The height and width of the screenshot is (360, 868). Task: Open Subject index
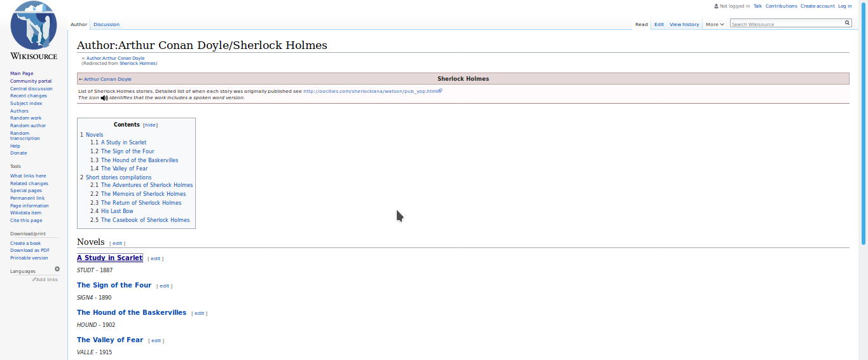(x=26, y=103)
